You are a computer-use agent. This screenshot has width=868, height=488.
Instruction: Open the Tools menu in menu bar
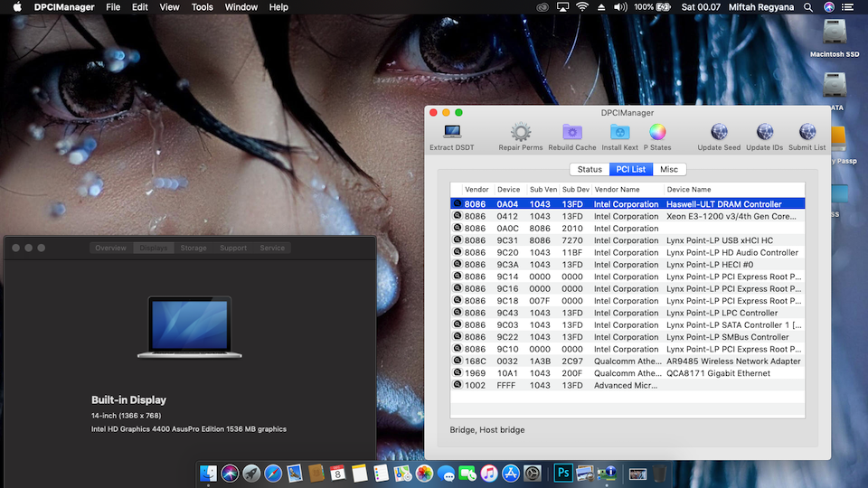pyautogui.click(x=203, y=7)
